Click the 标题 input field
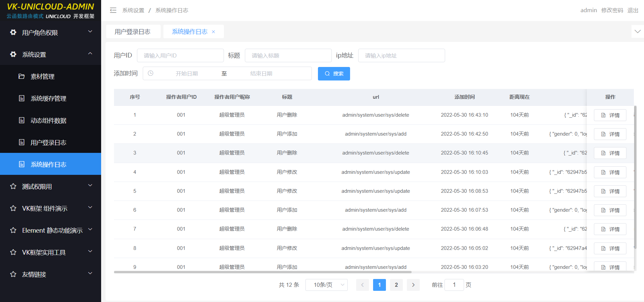 click(x=288, y=55)
